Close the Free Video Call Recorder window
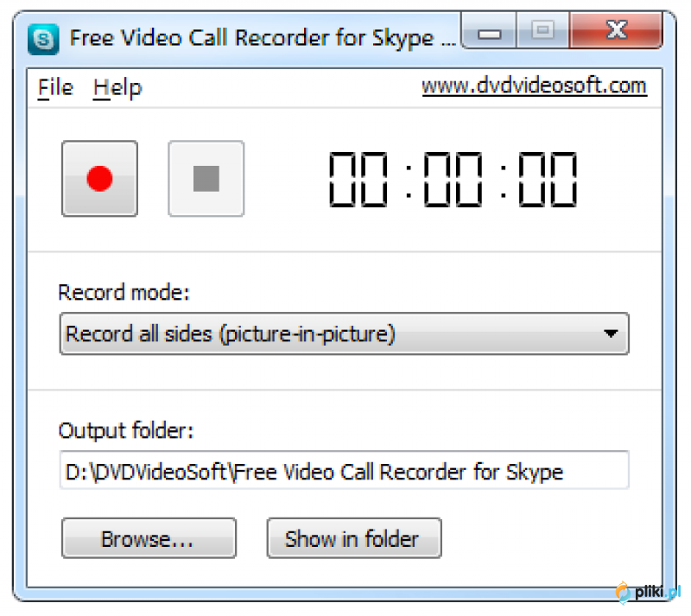The height and width of the screenshot is (616, 691). 617,30
